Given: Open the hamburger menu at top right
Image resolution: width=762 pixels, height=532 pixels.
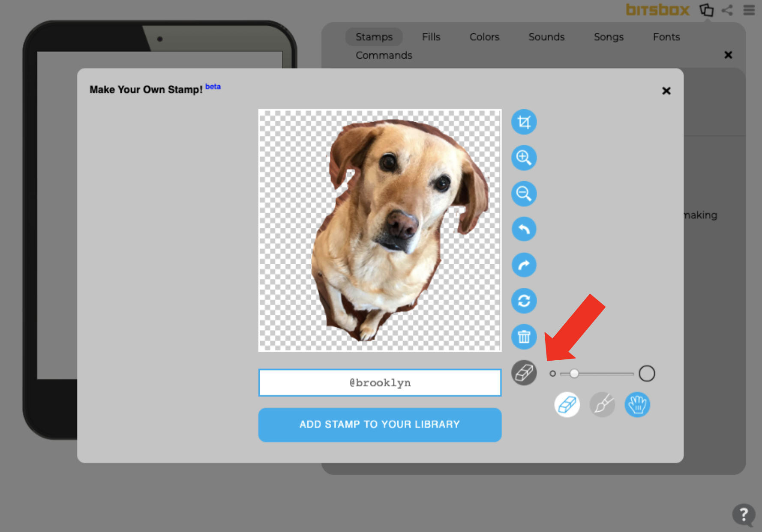Looking at the screenshot, I should (749, 10).
